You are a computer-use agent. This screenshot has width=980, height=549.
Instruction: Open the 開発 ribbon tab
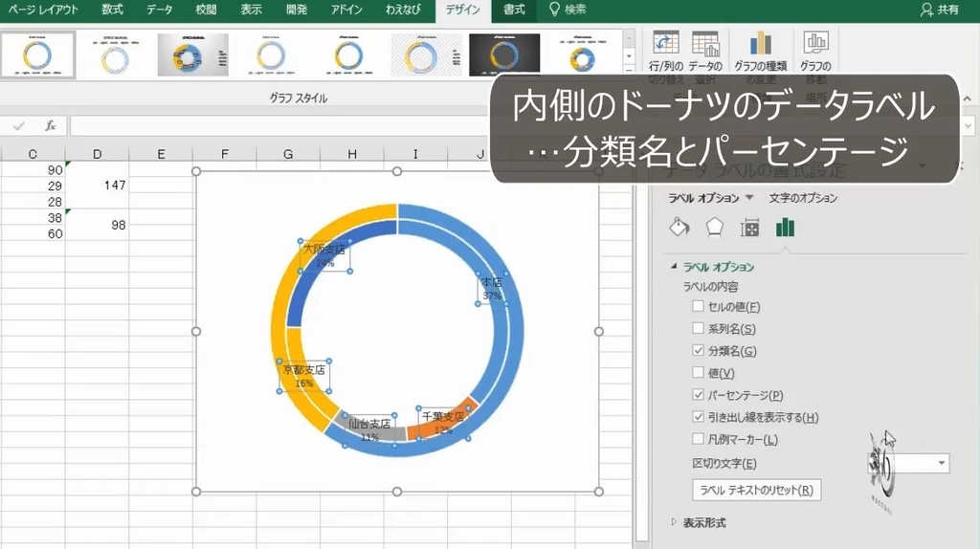(x=297, y=10)
